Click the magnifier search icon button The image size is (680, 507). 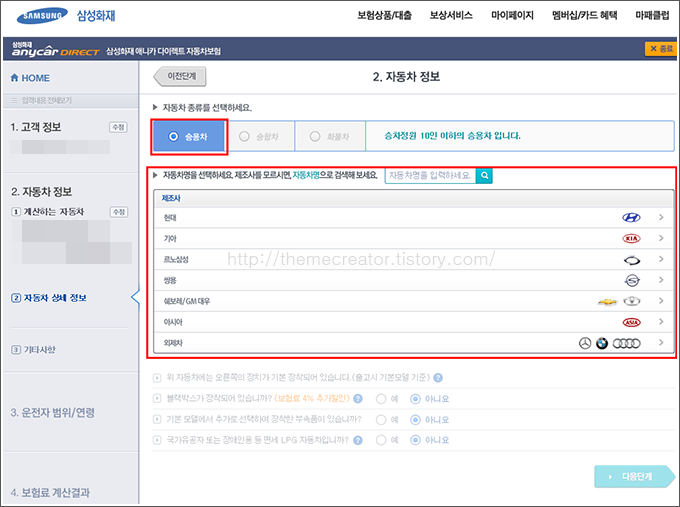click(x=484, y=175)
